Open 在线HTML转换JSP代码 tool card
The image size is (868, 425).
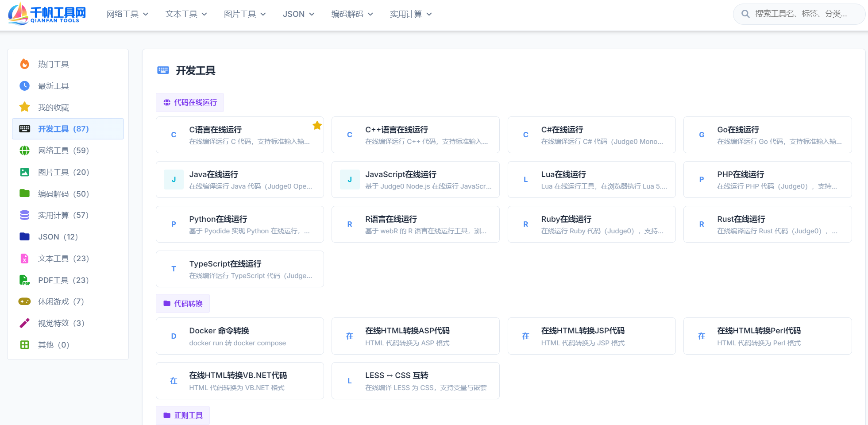click(x=591, y=336)
